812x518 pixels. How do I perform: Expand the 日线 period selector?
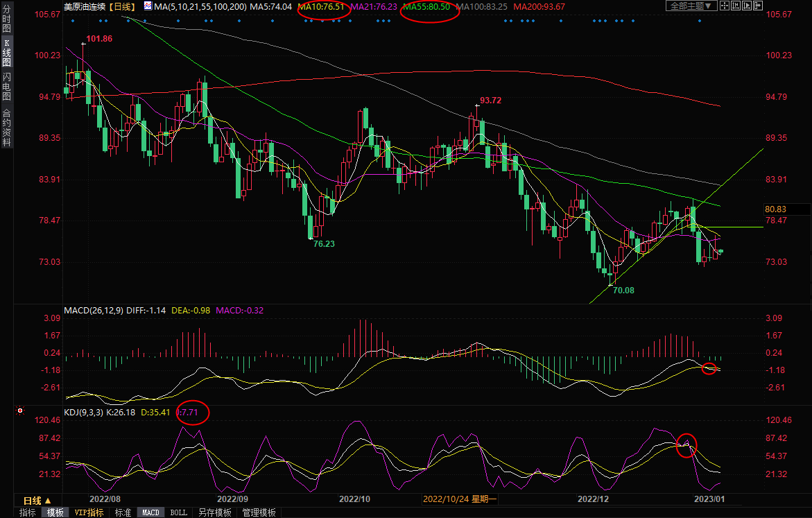click(x=37, y=500)
